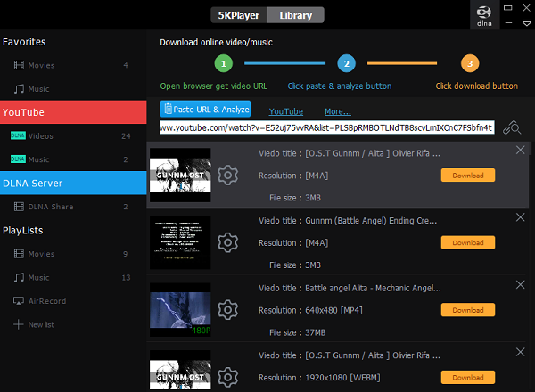
Task: Click step 2 blue circle
Action: pos(346,63)
